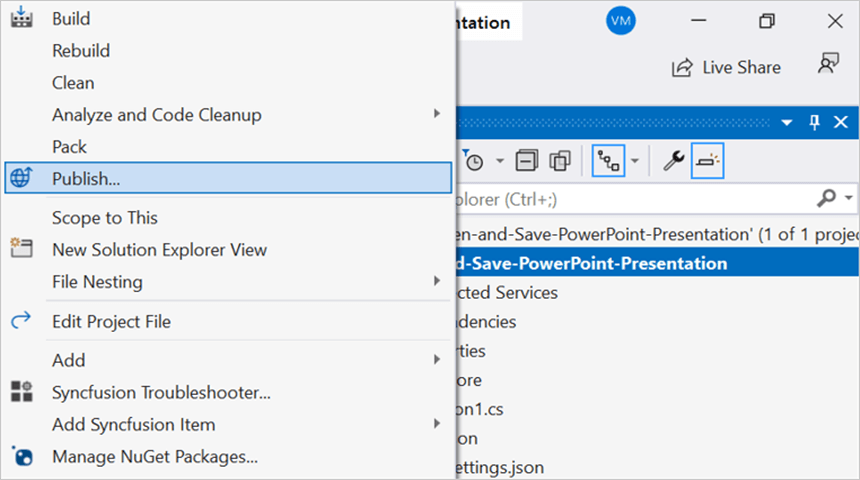Click the VM account avatar
This screenshot has width=860, height=480.
(x=620, y=21)
